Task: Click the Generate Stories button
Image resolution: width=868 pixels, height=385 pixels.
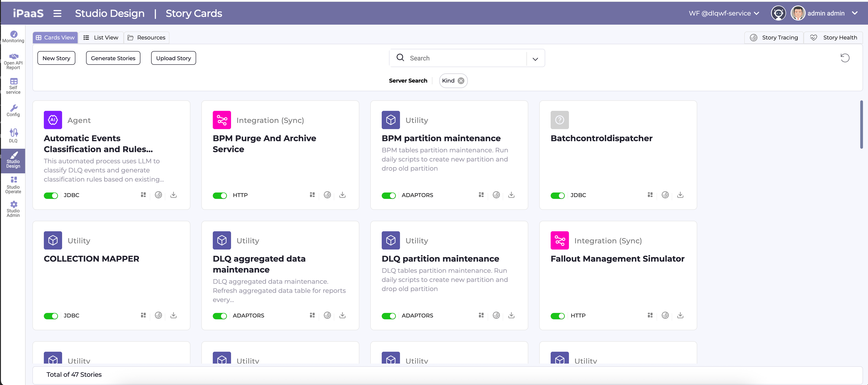Action: tap(113, 58)
